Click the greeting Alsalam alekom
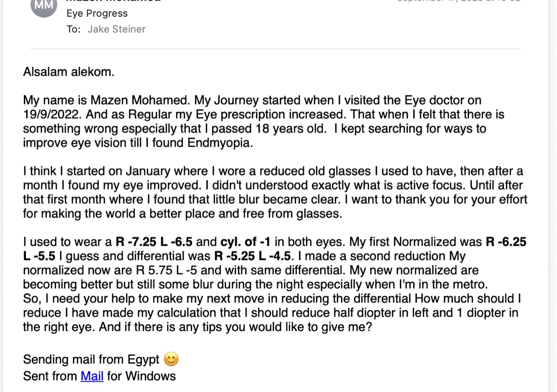The width and height of the screenshot is (557, 392). (68, 72)
